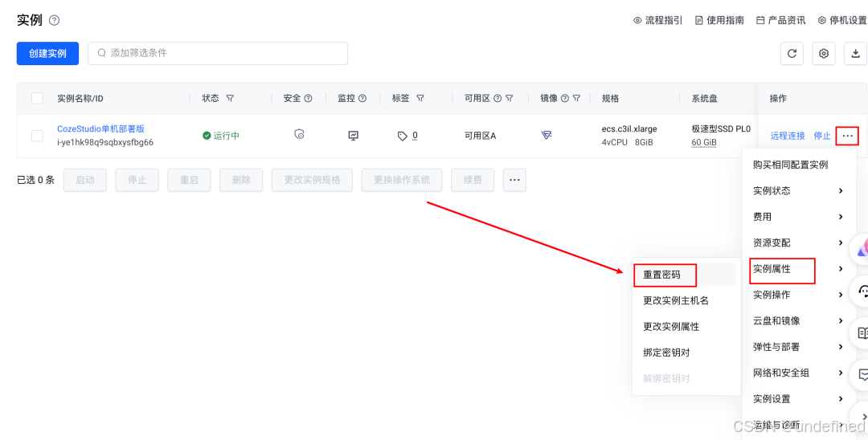The image size is (868, 440).
Task: Click the 创建实例 button
Action: click(47, 54)
